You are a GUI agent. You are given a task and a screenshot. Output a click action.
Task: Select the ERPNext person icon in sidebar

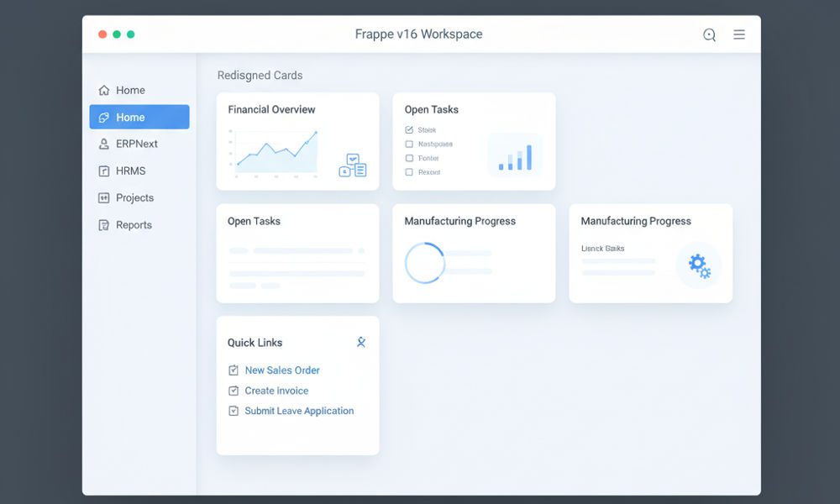pyautogui.click(x=106, y=144)
